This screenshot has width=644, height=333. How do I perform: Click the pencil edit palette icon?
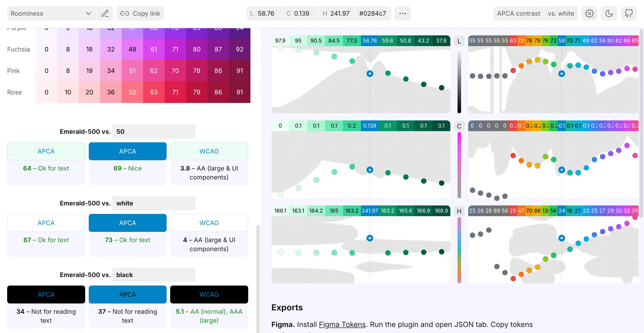(105, 13)
